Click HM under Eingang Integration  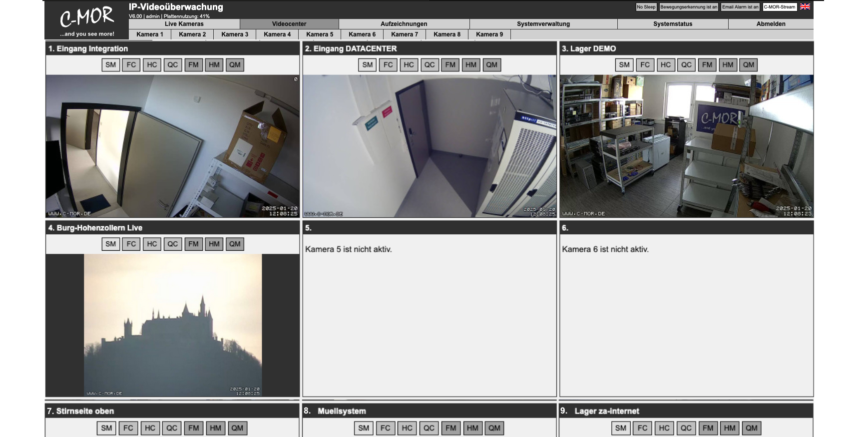(214, 65)
